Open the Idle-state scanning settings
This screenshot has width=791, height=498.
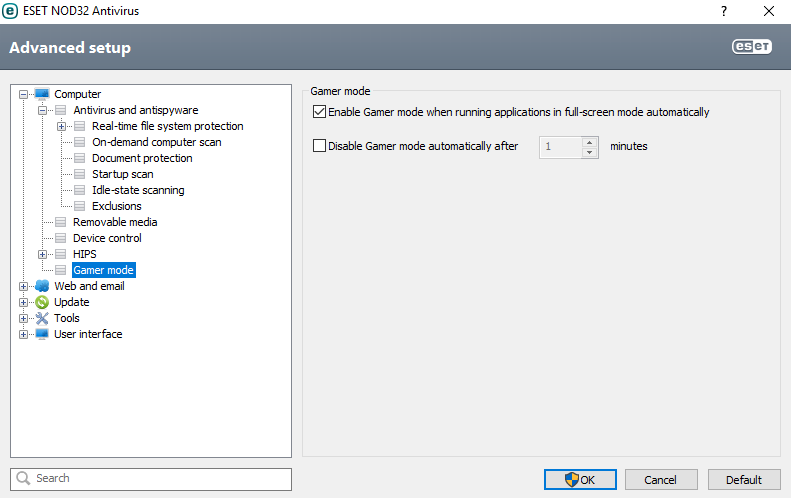pos(138,190)
